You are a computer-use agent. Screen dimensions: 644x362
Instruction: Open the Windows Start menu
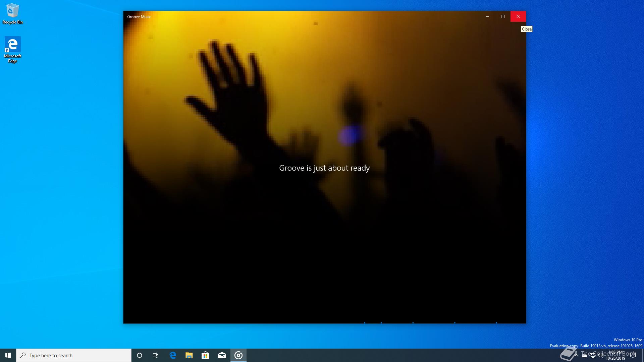click(8, 355)
